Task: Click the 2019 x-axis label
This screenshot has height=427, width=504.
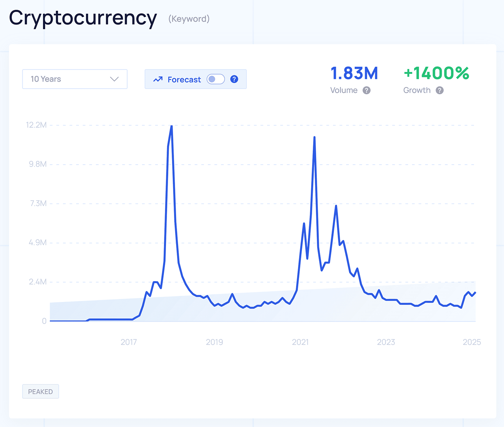Action: coord(214,342)
